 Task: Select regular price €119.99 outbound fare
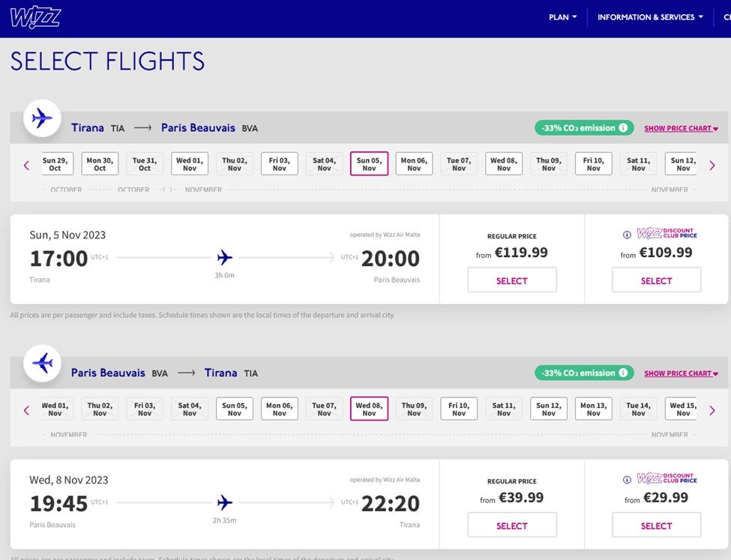coord(512,280)
